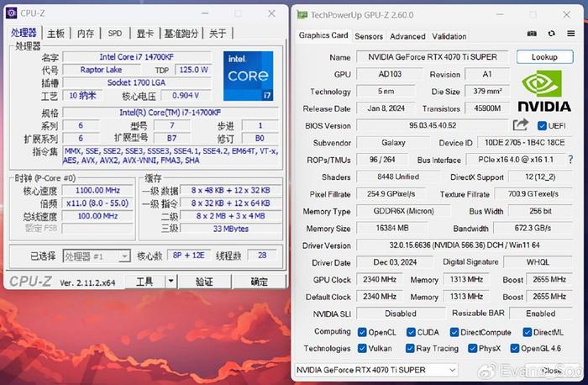Toggle the CUDA checkbox

tap(411, 332)
